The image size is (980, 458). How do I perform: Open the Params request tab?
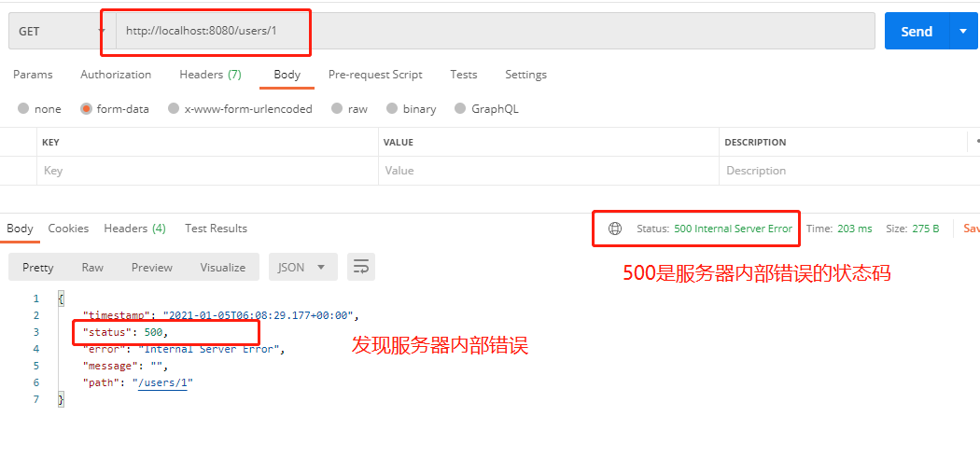tap(33, 75)
